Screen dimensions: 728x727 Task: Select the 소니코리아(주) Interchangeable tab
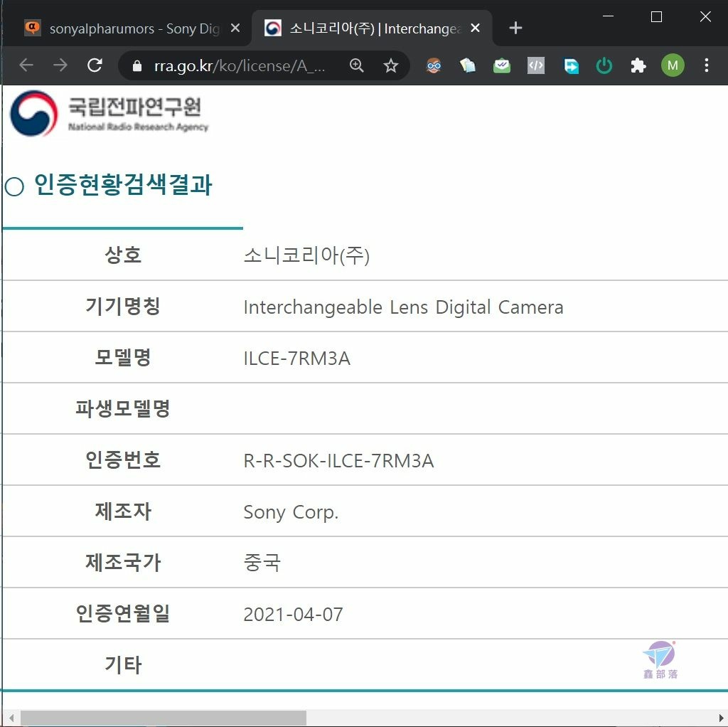click(x=371, y=28)
